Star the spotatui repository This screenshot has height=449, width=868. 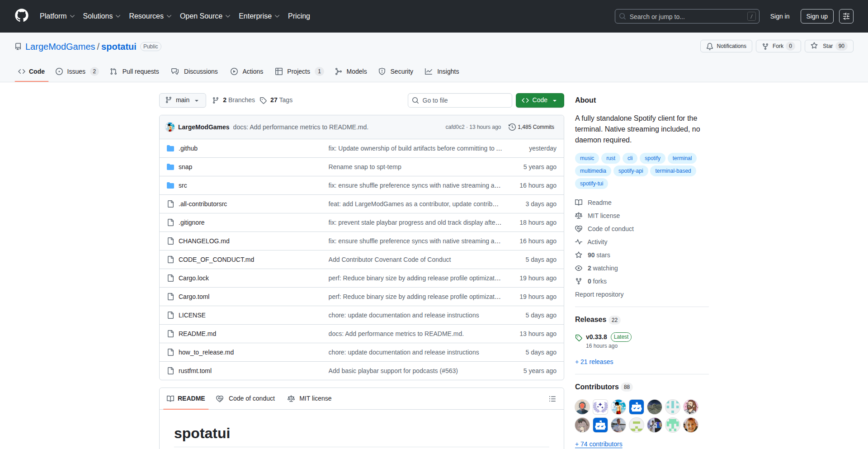coord(828,46)
